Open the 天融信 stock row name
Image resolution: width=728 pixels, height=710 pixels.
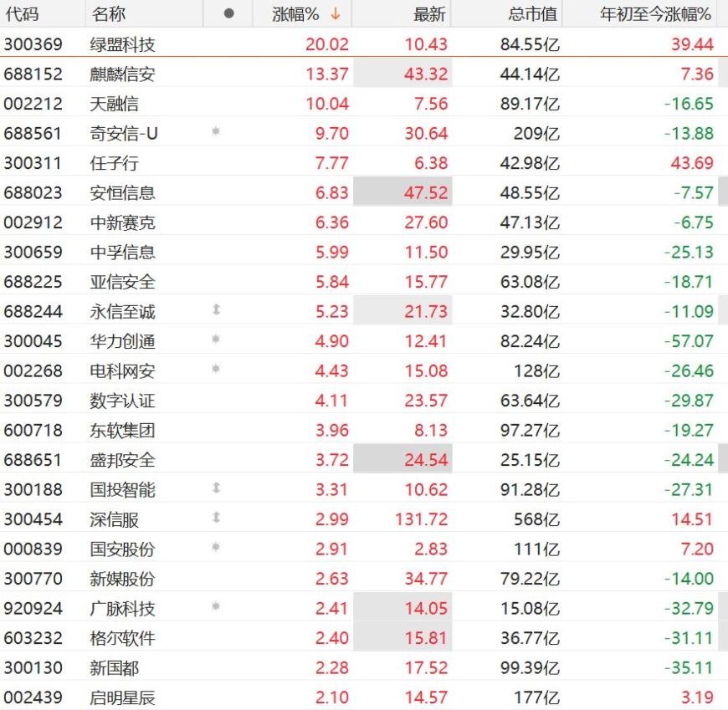click(114, 104)
